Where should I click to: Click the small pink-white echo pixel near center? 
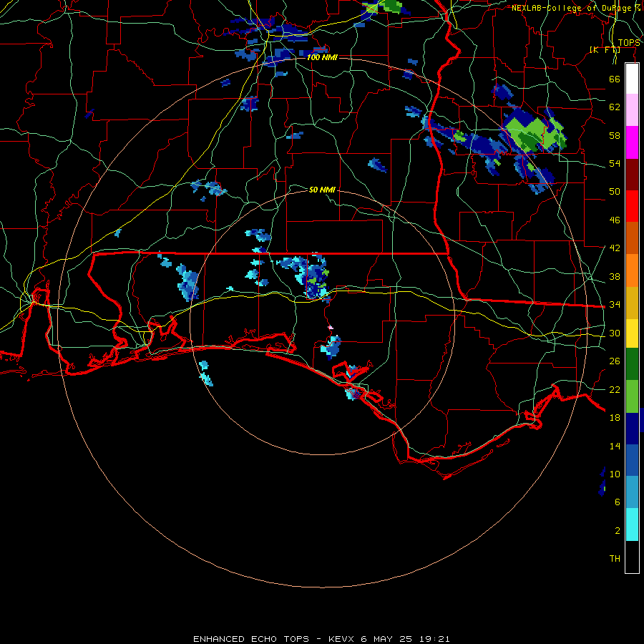[x=331, y=327]
